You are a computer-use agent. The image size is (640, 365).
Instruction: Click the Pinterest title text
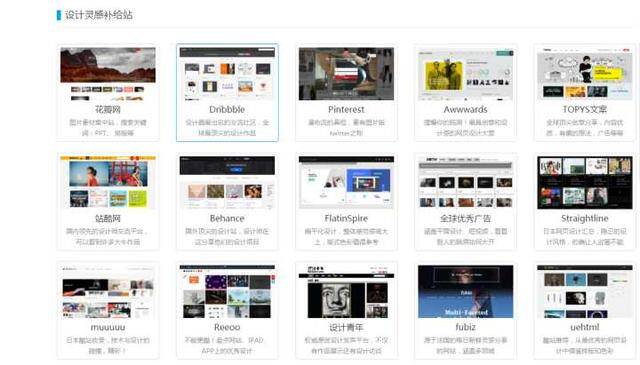pyautogui.click(x=346, y=109)
